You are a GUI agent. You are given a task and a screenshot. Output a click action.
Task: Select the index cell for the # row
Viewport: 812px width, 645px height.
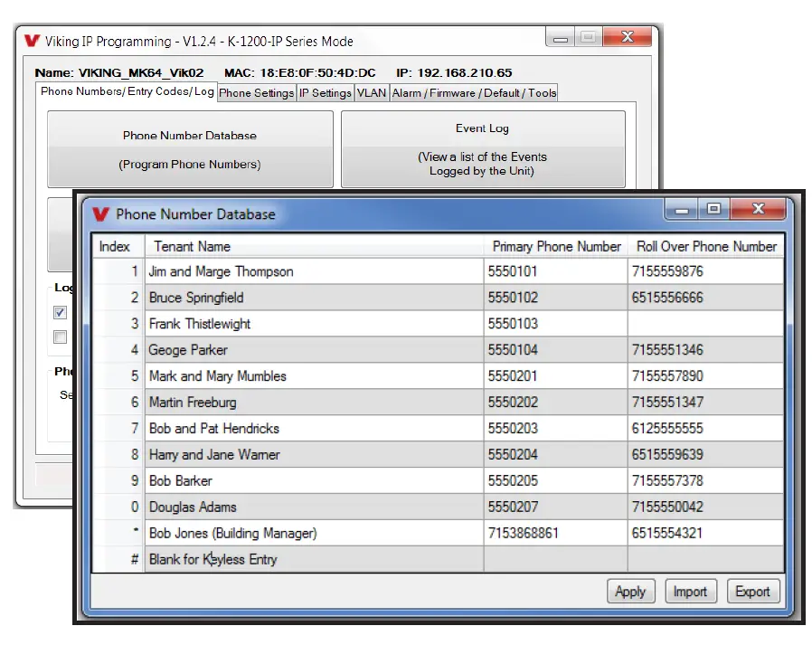[118, 559]
